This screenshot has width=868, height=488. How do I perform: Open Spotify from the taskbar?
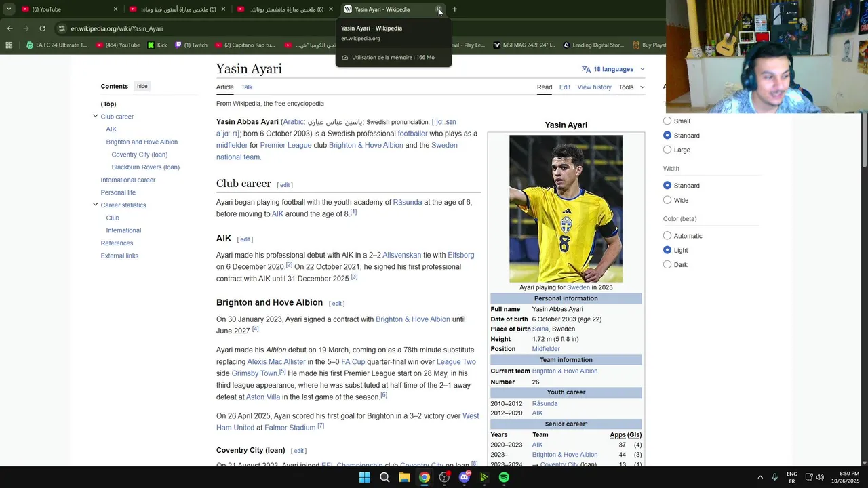tap(504, 477)
